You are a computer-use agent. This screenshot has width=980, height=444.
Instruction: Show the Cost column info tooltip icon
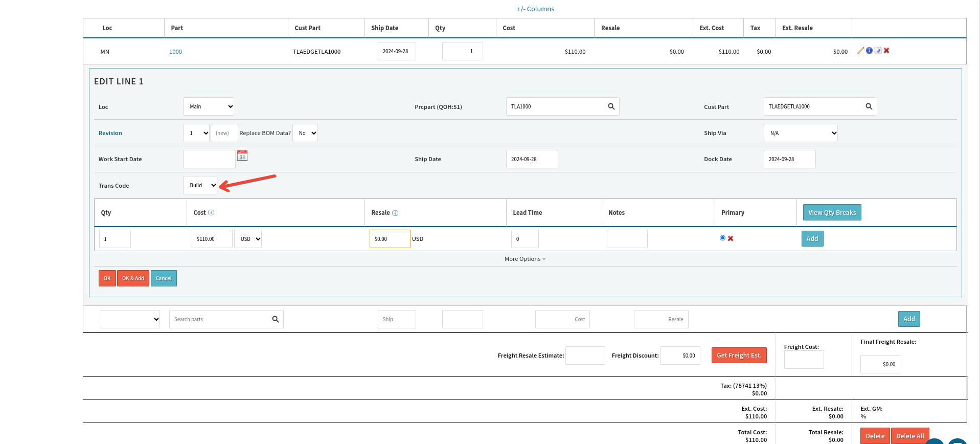[211, 213]
